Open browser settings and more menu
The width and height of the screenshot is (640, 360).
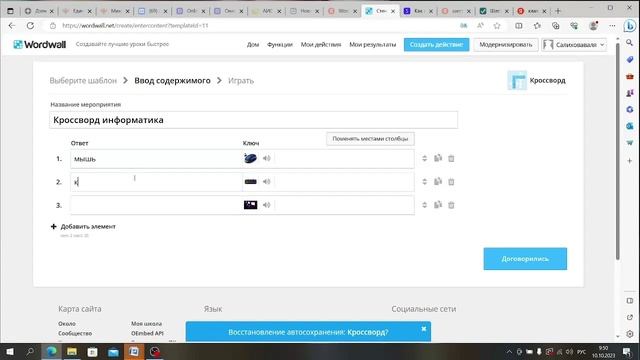coord(612,26)
